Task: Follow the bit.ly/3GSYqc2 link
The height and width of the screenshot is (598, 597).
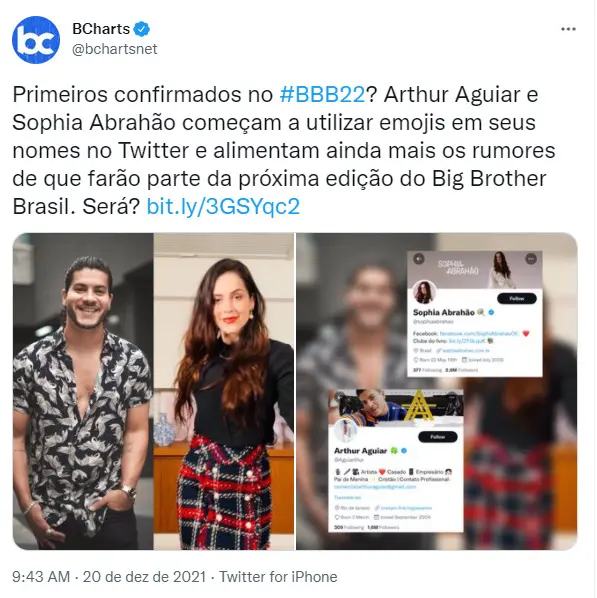Action: [x=223, y=206]
